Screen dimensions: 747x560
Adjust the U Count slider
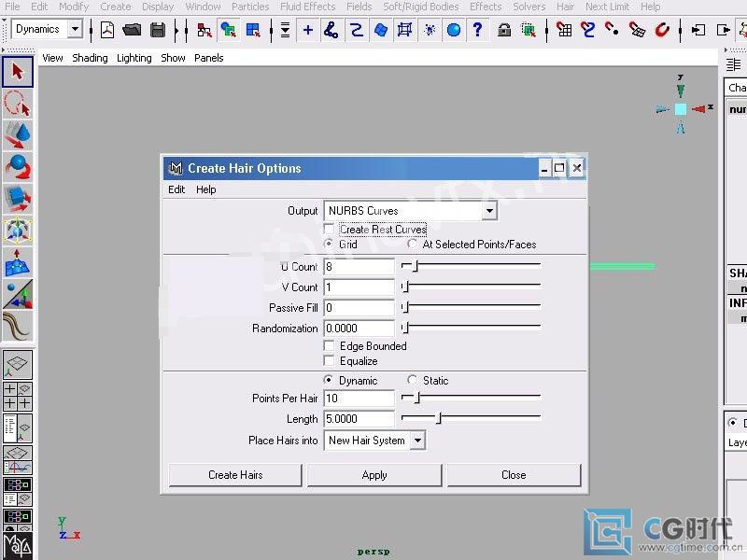415,266
